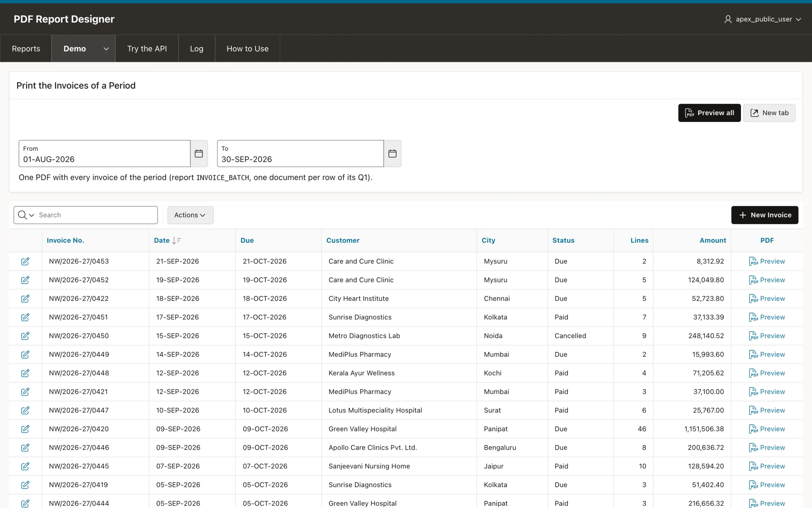This screenshot has width=812, height=508.
Task: Edit invoice NW/2026-27/0449 via pencil icon
Action: point(25,354)
